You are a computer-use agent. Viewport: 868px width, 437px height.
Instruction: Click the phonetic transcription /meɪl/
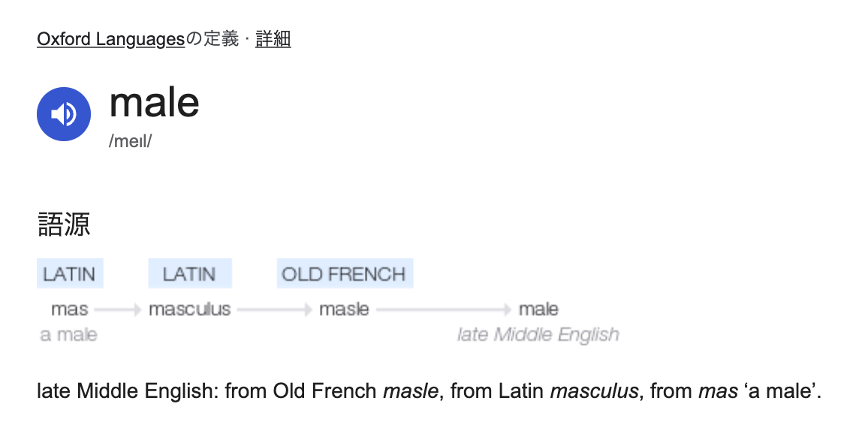130,141
